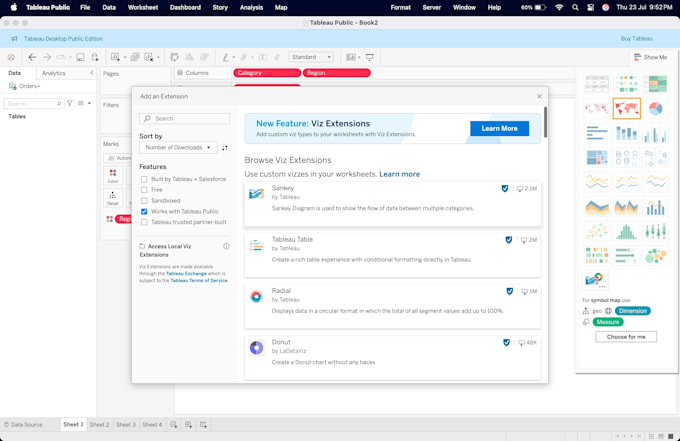
Task: Open the Map menu
Action: [281, 7]
